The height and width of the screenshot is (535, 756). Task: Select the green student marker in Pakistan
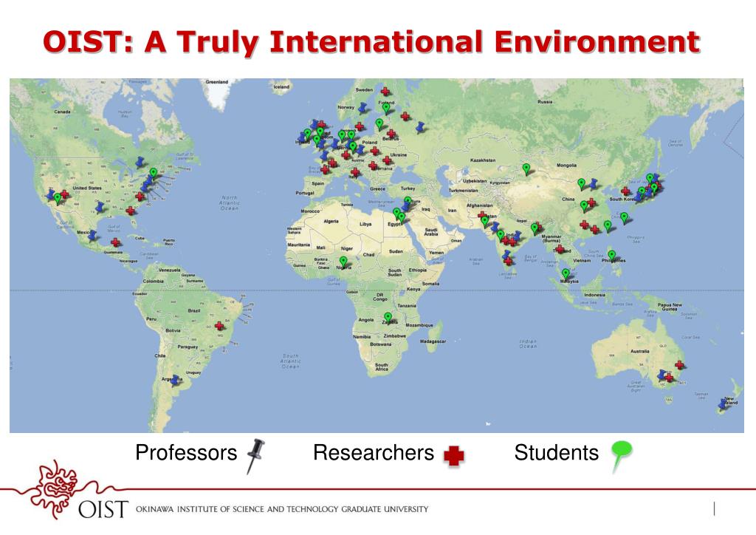click(484, 222)
